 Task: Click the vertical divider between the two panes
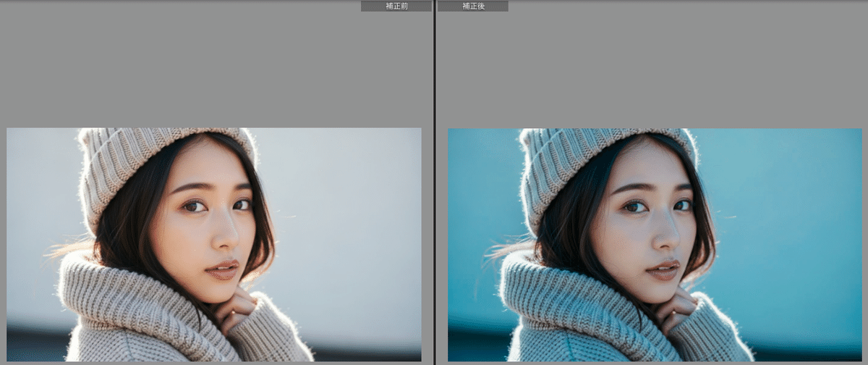coord(434,181)
